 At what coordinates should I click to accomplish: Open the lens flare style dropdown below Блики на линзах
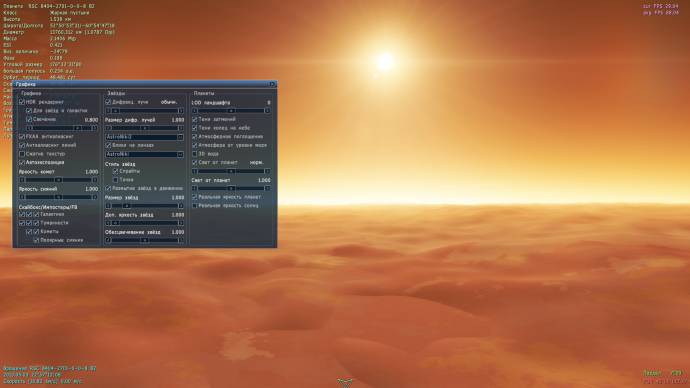point(144,154)
